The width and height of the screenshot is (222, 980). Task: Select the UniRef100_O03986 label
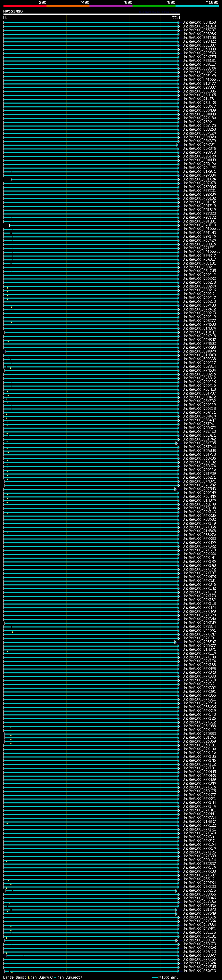click(x=199, y=34)
